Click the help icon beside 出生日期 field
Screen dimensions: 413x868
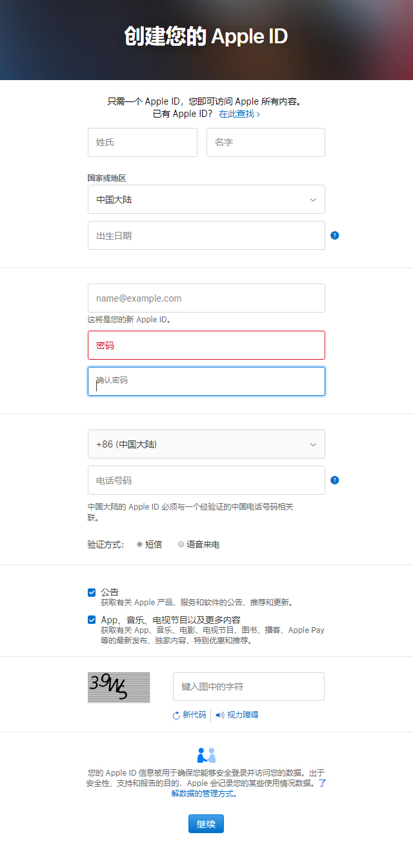point(334,235)
